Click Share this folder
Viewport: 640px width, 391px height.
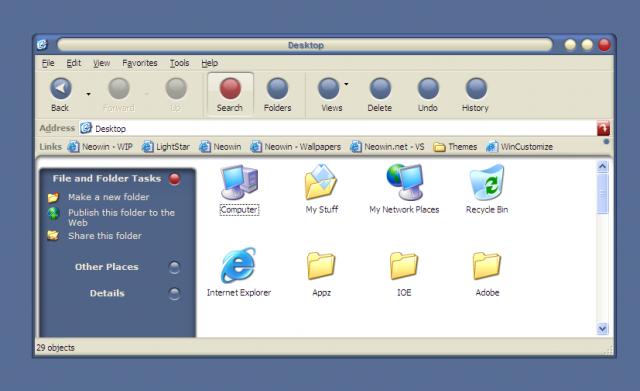105,235
